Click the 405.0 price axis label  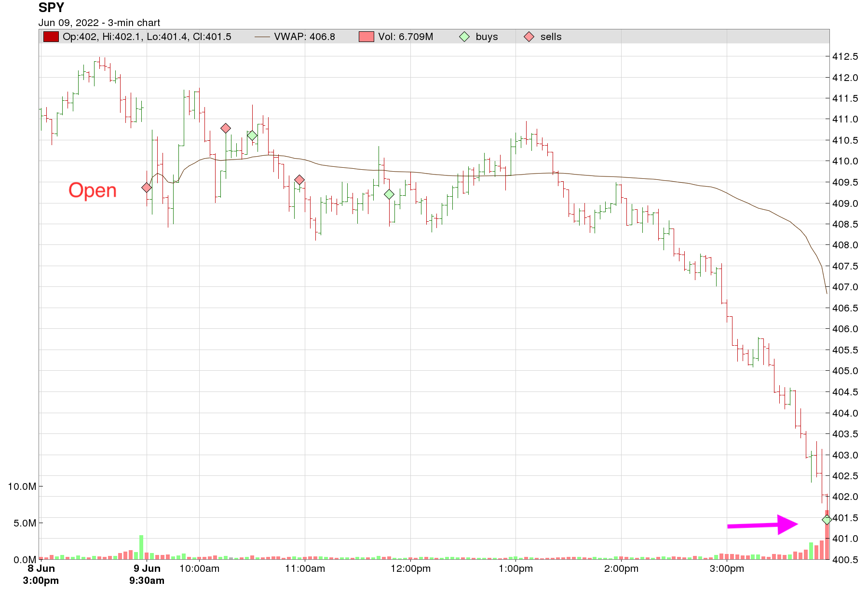(x=845, y=371)
